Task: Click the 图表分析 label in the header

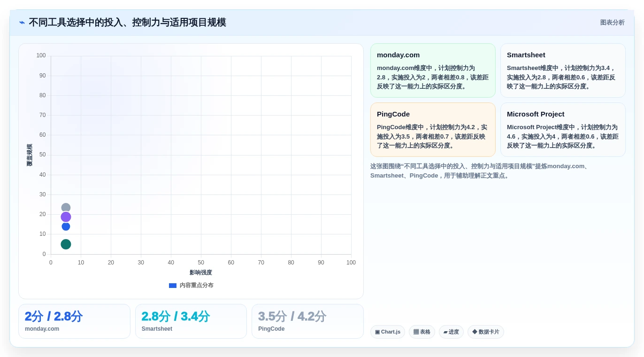Action: coord(612,23)
